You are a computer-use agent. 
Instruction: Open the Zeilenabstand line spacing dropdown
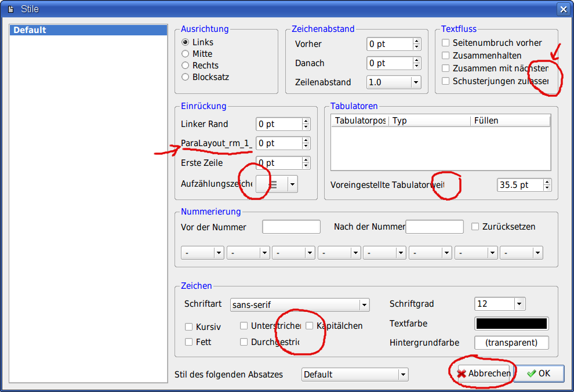(x=394, y=82)
